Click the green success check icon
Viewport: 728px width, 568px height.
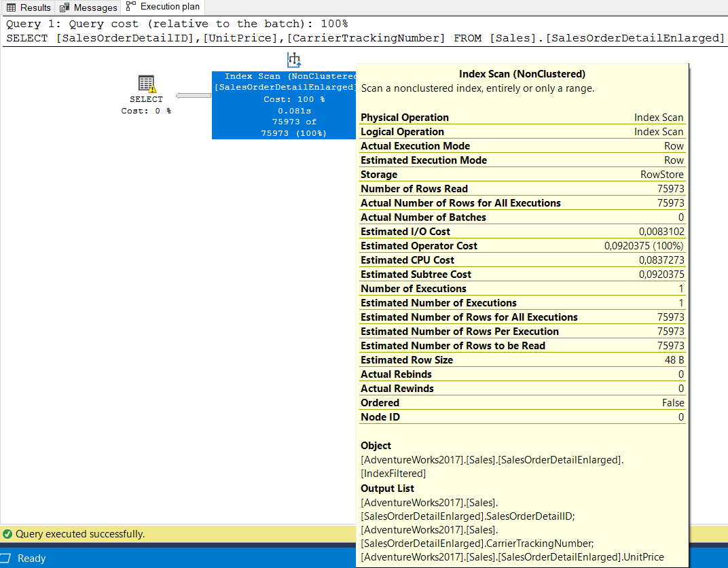(7, 534)
